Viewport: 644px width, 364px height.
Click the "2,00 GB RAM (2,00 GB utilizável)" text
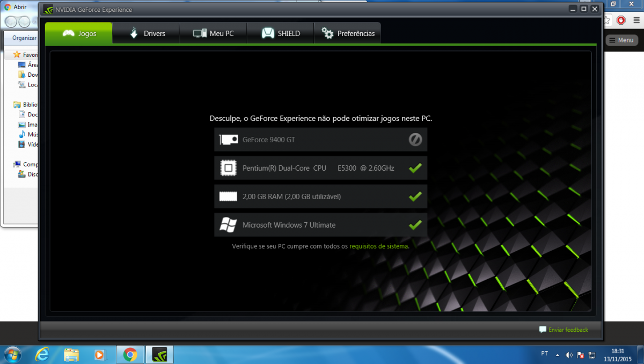291,196
